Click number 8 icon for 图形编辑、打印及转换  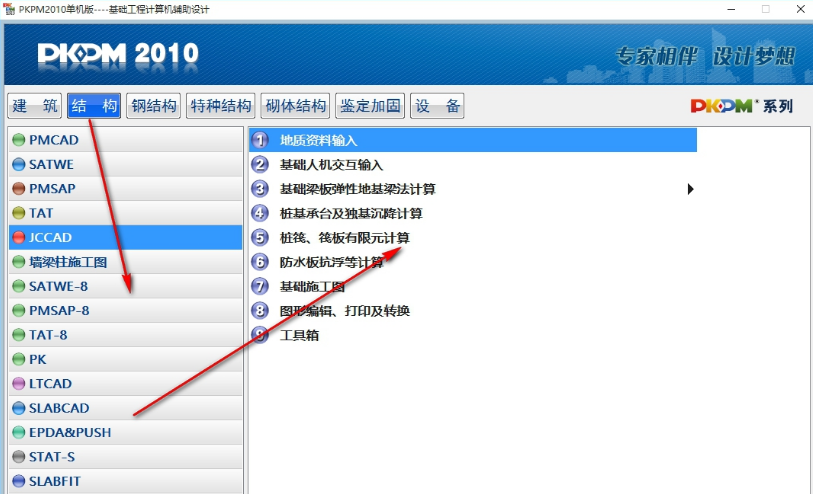coord(260,310)
